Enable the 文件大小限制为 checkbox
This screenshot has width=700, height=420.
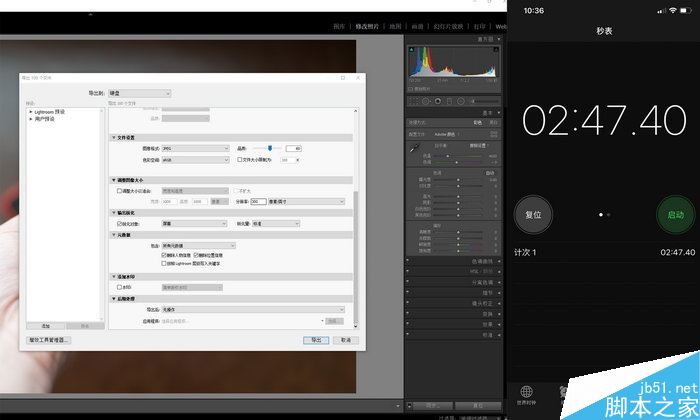(240, 159)
